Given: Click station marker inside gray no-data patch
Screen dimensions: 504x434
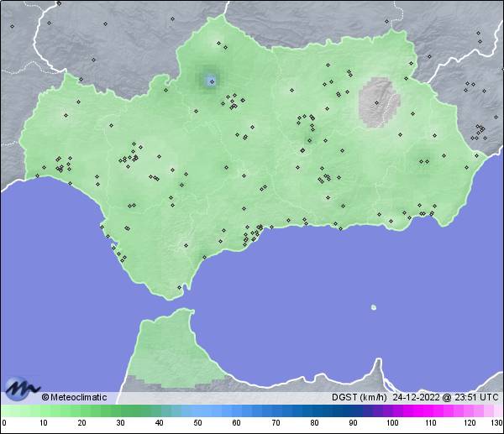Looking at the screenshot, I should pos(376,102).
